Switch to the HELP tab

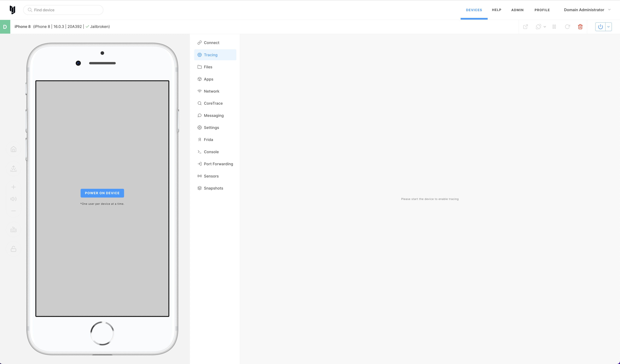point(496,10)
